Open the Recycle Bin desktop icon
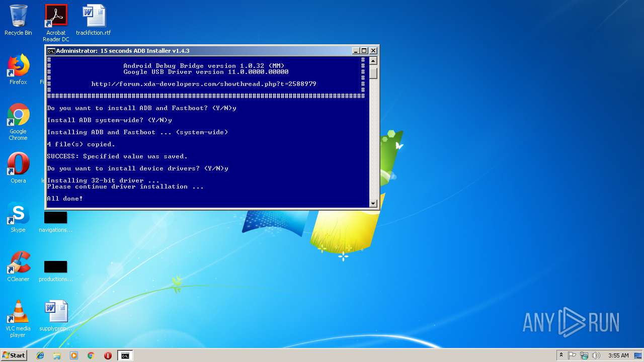The width and height of the screenshot is (644, 362). (18, 20)
